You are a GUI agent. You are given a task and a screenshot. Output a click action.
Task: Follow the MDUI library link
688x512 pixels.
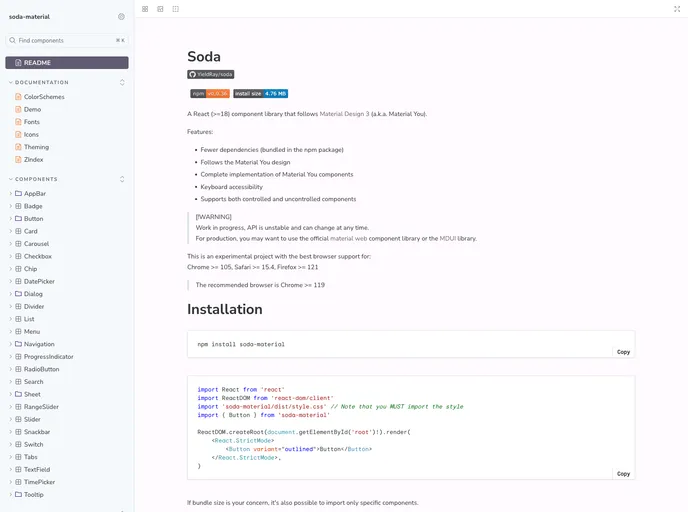coord(448,239)
